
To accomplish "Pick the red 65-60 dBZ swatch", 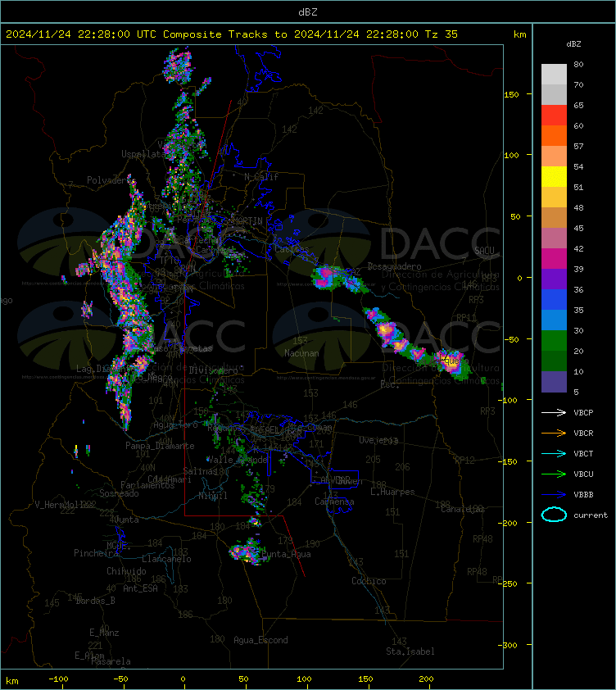I will click(x=554, y=116).
